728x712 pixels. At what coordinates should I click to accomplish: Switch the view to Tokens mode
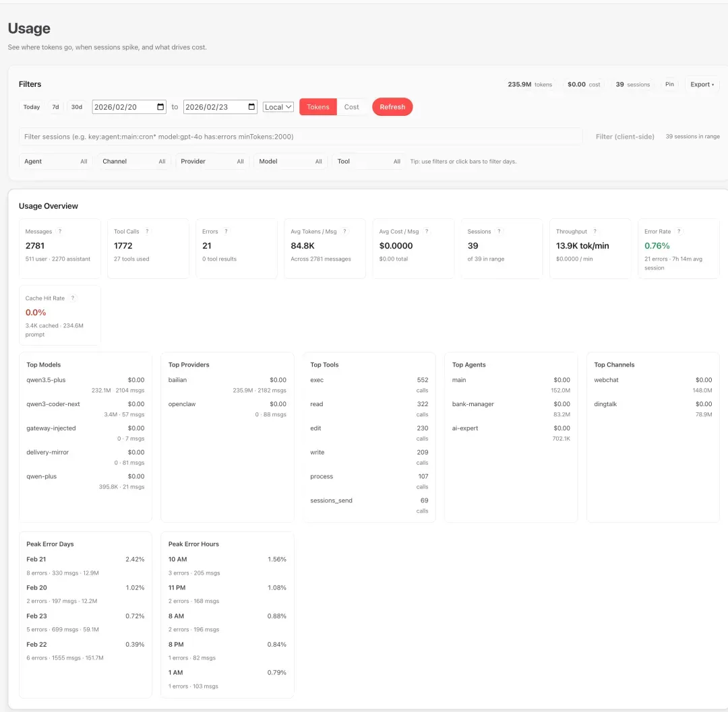point(318,106)
